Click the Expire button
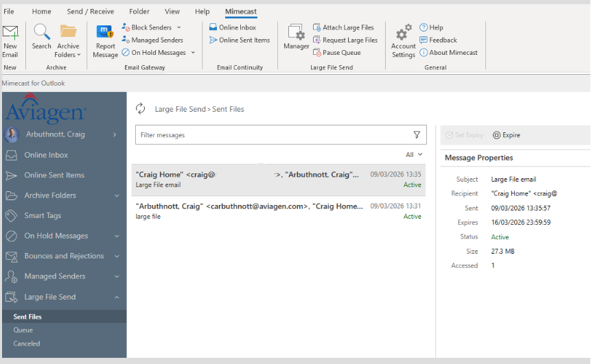This screenshot has height=364, width=591. pyautogui.click(x=507, y=135)
